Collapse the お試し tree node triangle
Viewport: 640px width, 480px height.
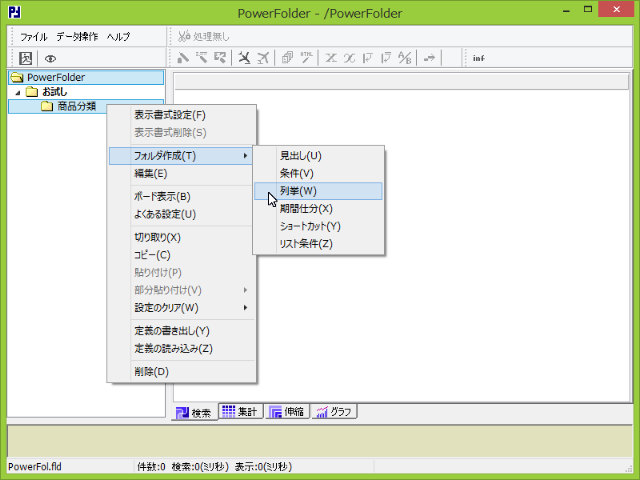18,93
